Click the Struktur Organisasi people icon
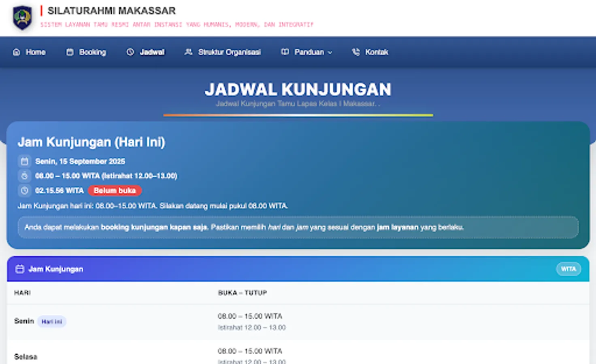 tap(188, 52)
